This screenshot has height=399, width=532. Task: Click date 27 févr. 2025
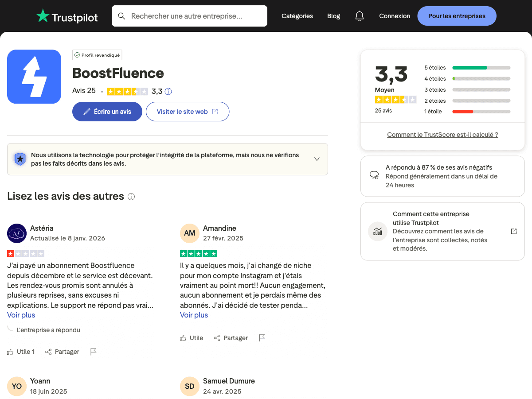[223, 238]
